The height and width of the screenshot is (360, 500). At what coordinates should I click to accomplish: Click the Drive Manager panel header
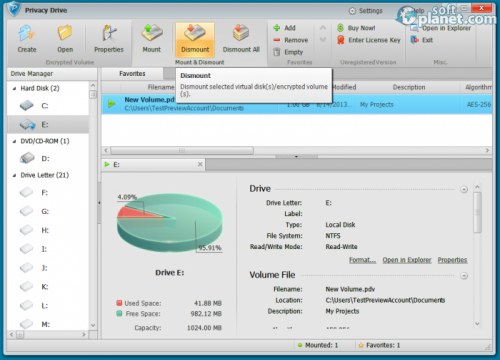click(x=52, y=74)
